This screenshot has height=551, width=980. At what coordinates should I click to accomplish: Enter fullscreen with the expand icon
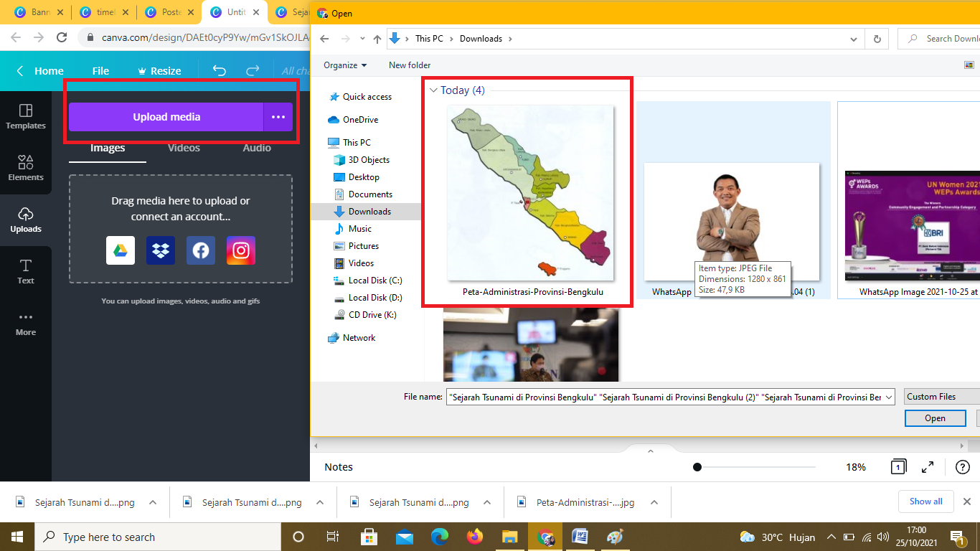click(x=928, y=467)
